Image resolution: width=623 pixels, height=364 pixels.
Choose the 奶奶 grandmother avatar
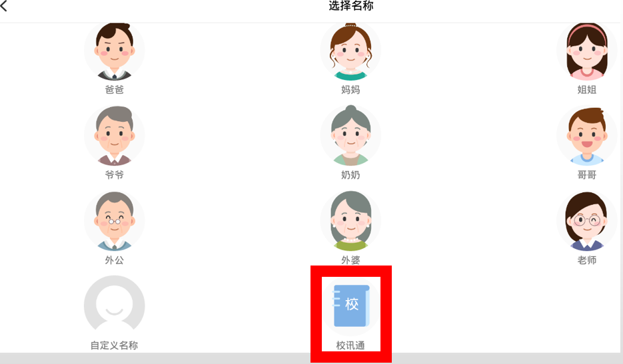(350, 136)
